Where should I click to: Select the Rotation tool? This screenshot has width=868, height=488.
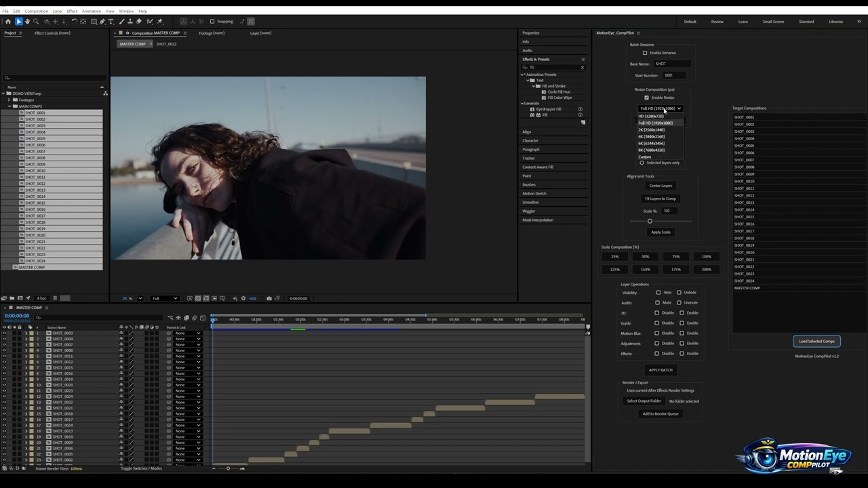pyautogui.click(x=75, y=22)
